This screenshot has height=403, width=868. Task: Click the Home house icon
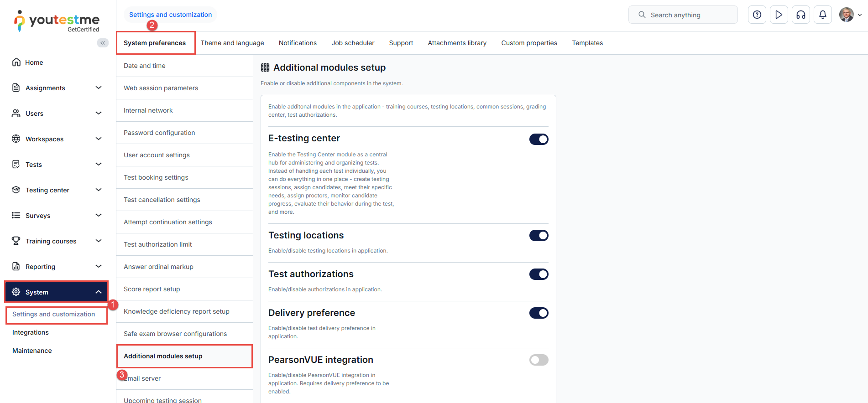pos(16,62)
